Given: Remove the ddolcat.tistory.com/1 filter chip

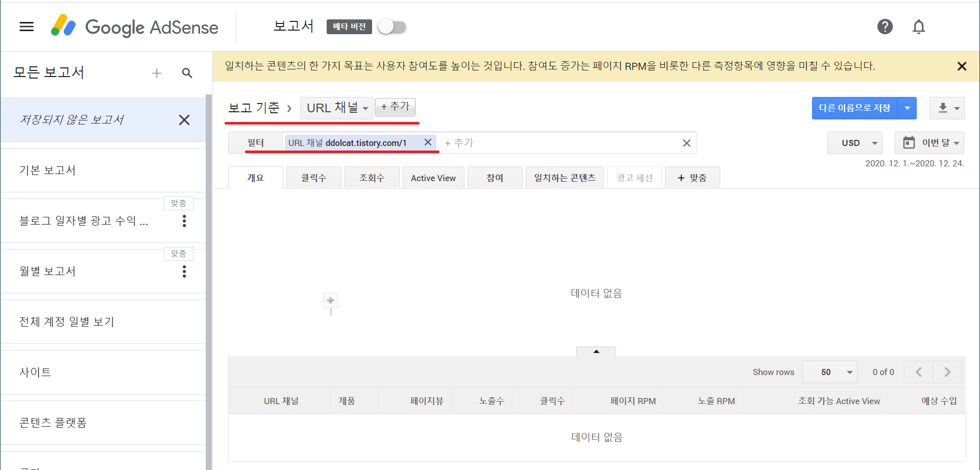Looking at the screenshot, I should (x=428, y=142).
